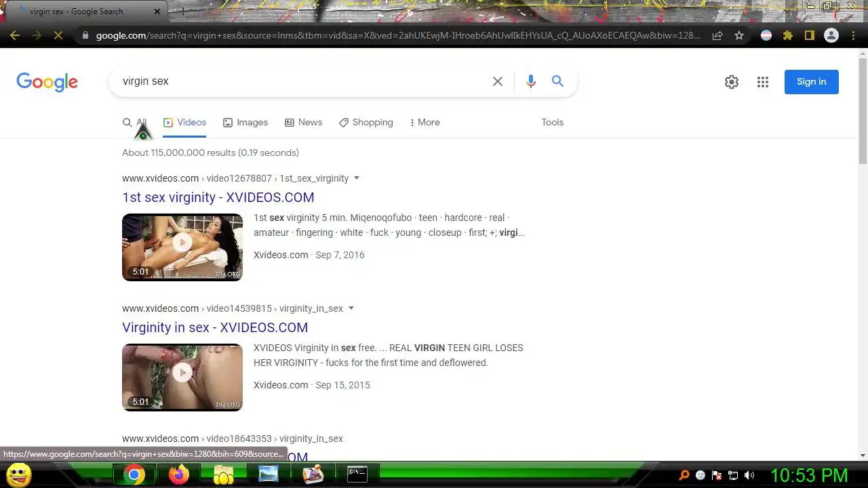Click the network tray icon
This screenshot has height=488, width=868.
733,476
